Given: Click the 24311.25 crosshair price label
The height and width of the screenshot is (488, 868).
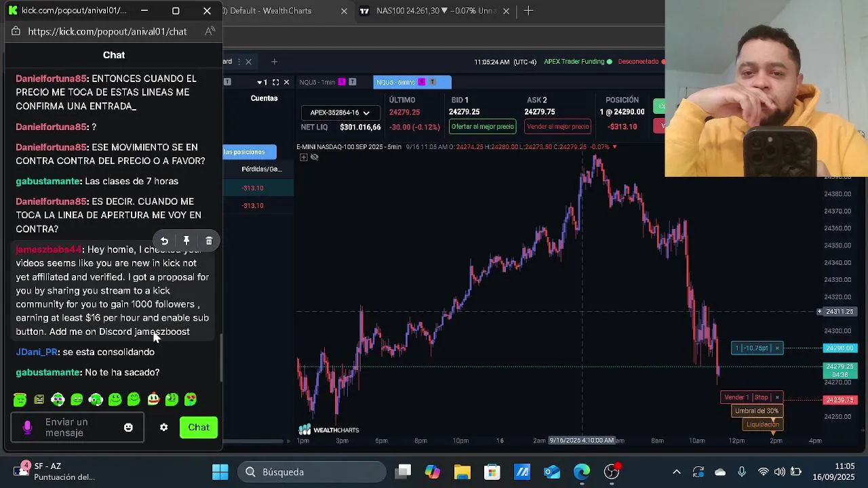Looking at the screenshot, I should 840,312.
